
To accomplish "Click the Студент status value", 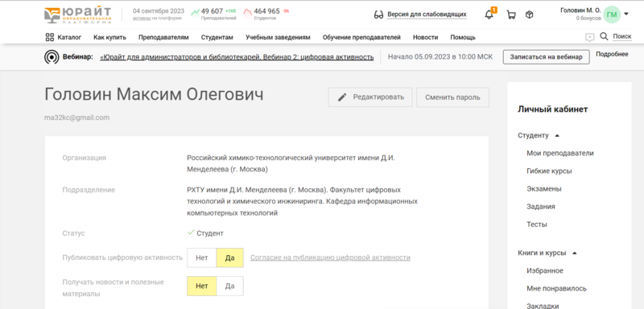I will pyautogui.click(x=210, y=233).
